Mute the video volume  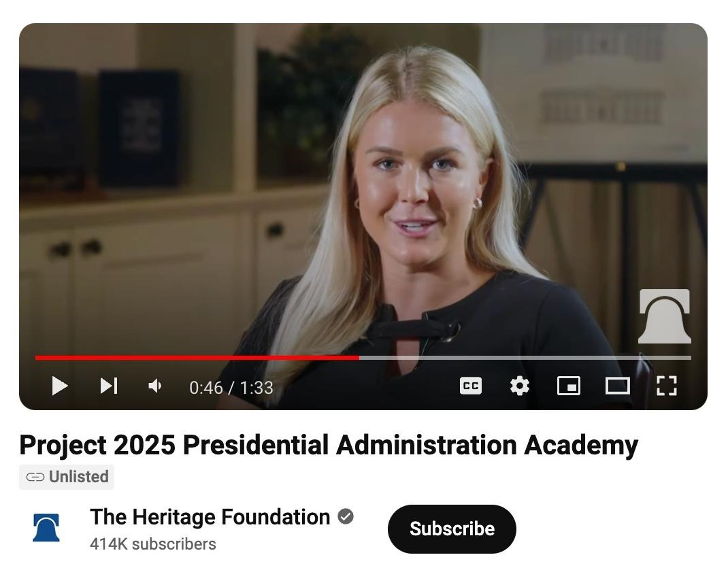click(154, 386)
